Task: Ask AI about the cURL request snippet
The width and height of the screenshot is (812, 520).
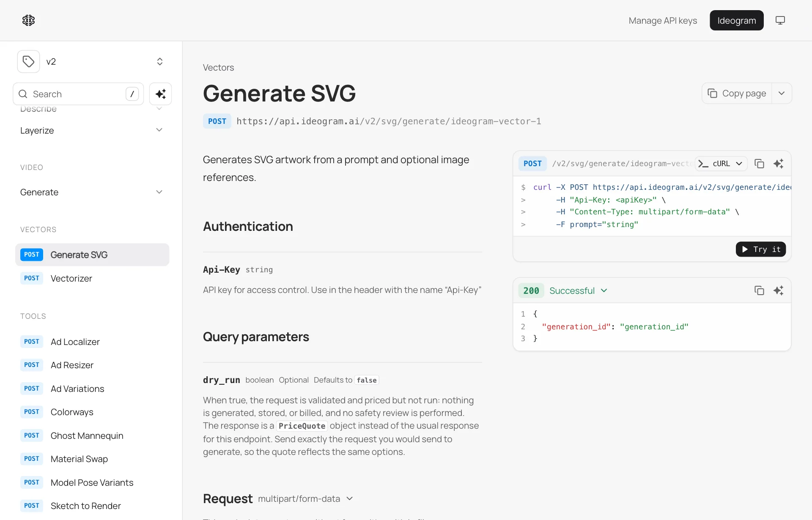Action: click(x=779, y=164)
